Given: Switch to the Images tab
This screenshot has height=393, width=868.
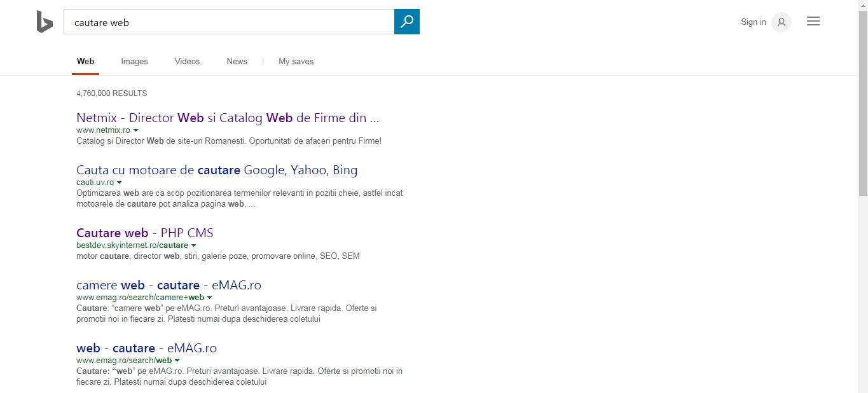Looking at the screenshot, I should click(134, 62).
